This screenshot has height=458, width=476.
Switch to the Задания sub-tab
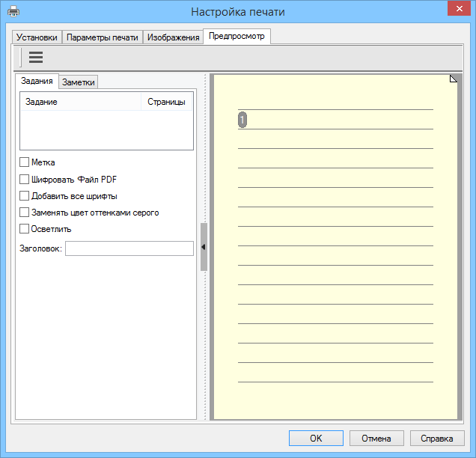(x=37, y=81)
